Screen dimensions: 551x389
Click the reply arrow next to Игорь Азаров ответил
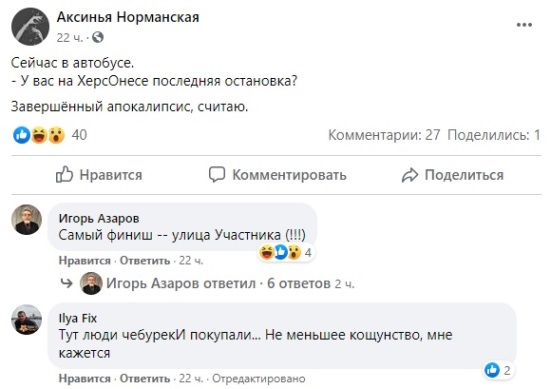pos(66,283)
